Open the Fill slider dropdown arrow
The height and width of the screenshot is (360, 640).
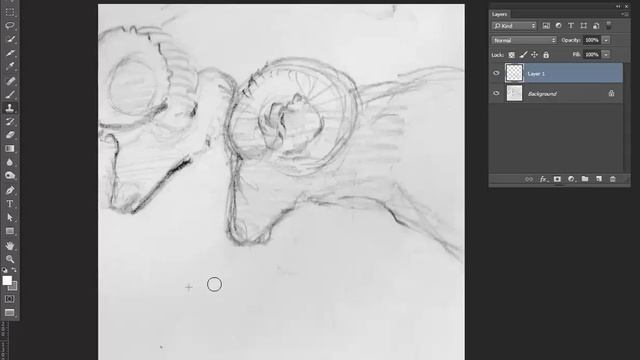click(606, 55)
